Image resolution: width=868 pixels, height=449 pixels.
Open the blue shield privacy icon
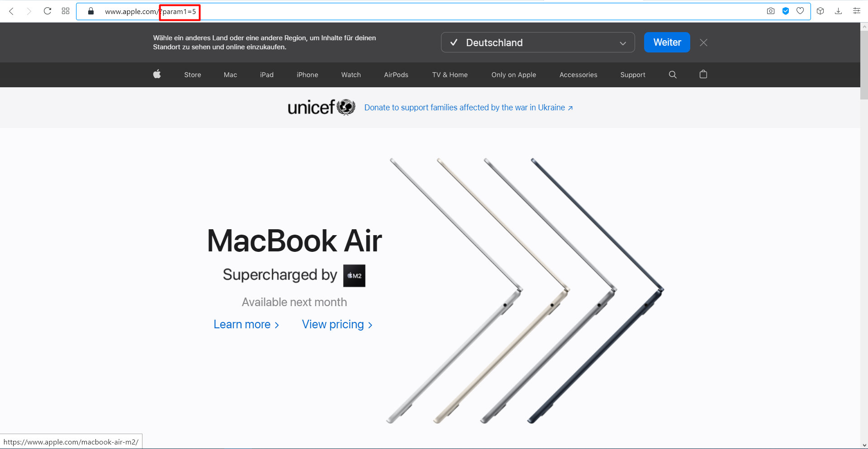click(x=786, y=11)
